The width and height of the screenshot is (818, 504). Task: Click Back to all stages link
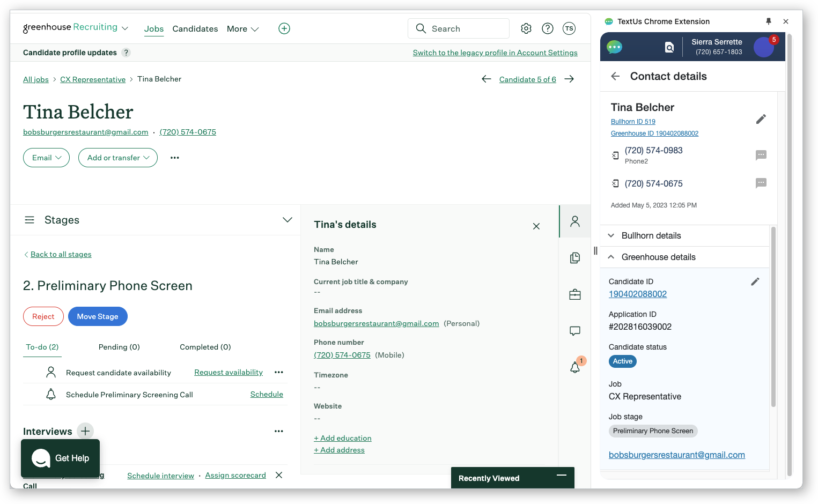pyautogui.click(x=61, y=254)
